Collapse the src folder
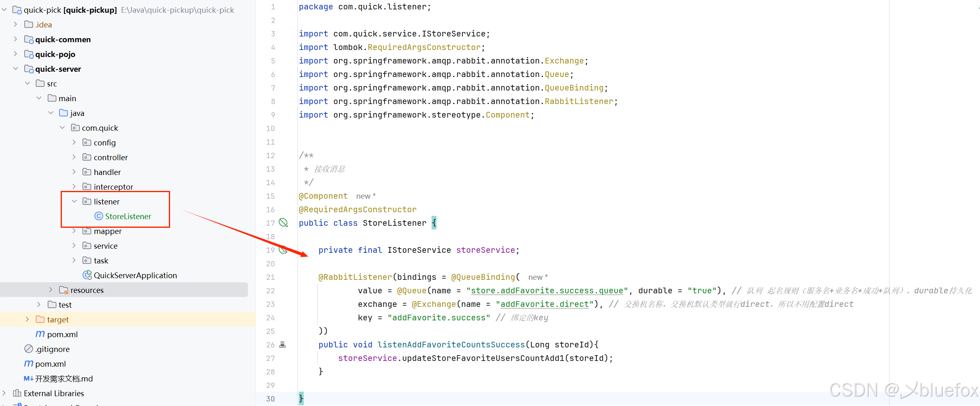This screenshot has height=406, width=980. pyautogui.click(x=27, y=84)
